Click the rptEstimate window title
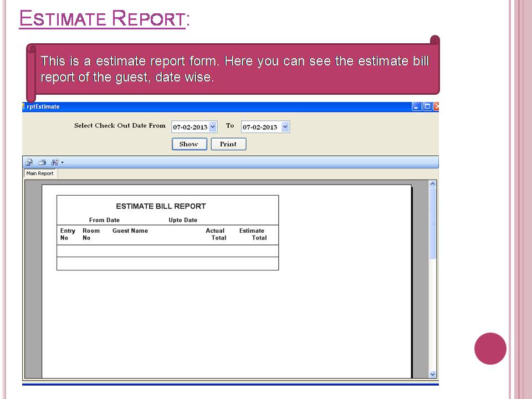 [43, 106]
